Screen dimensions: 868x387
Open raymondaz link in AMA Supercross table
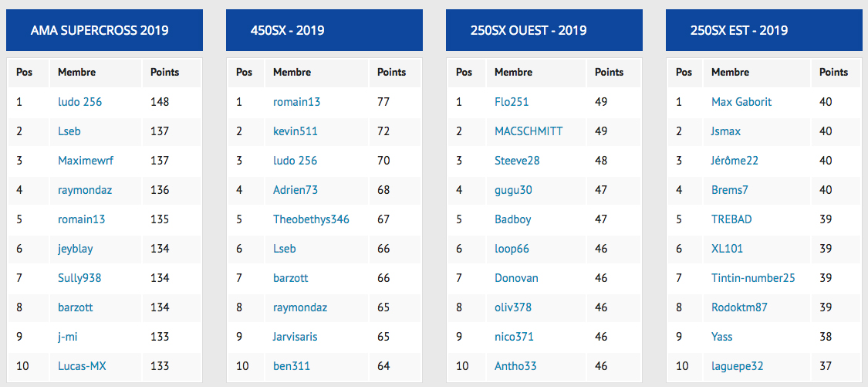pos(85,190)
